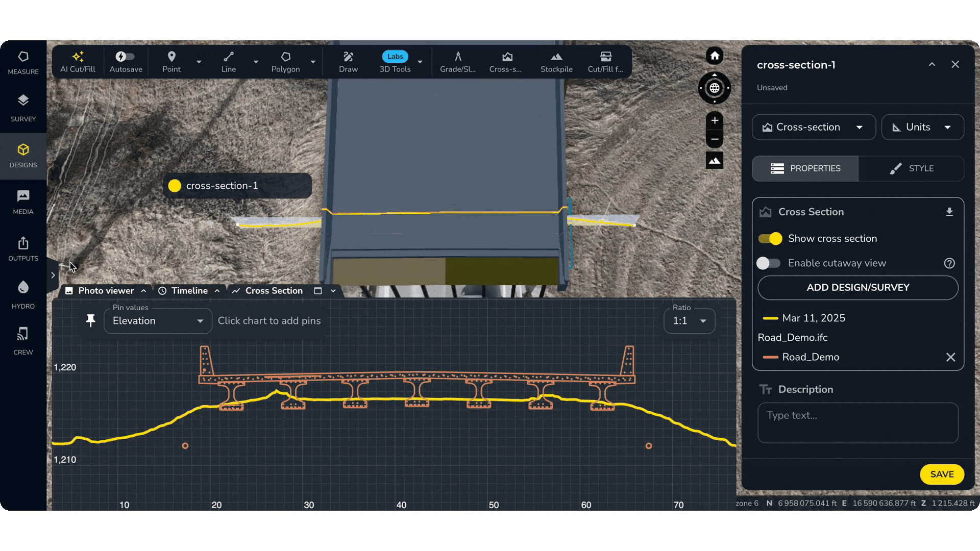Screen dimensions: 980x551
Task: Toggle the Autosave switch
Action: point(125,57)
